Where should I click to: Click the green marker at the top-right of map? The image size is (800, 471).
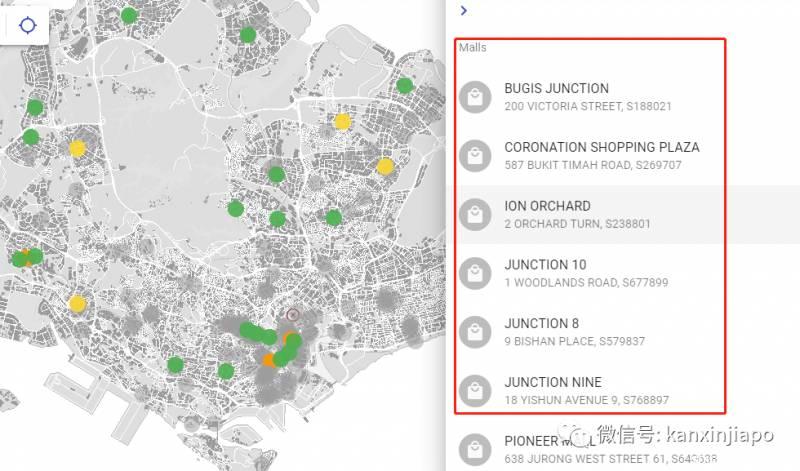[x=405, y=85]
